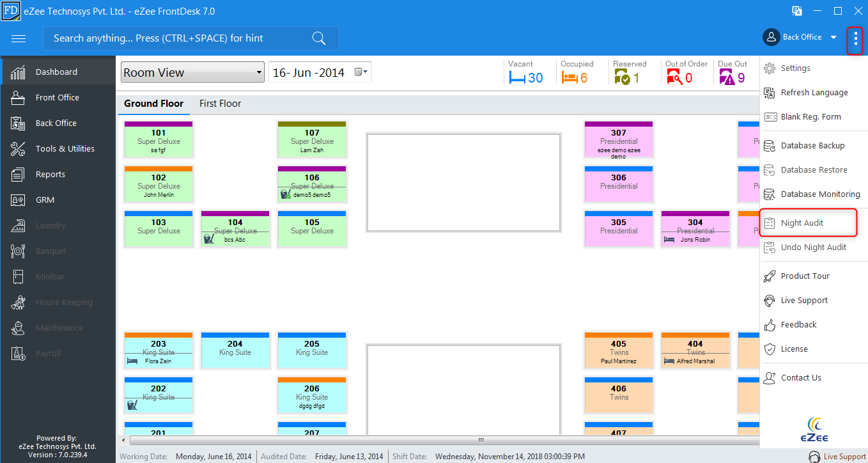This screenshot has height=463, width=868.
Task: Select room 107 Lam Zah tile
Action: pos(312,139)
